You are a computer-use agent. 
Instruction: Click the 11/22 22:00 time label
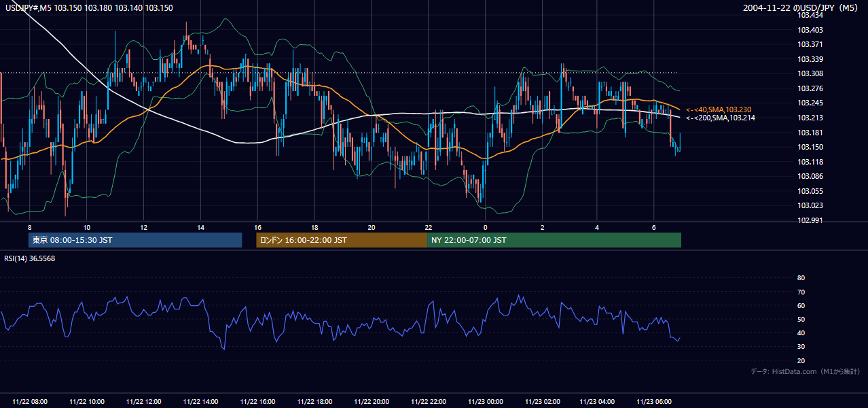coord(429,402)
